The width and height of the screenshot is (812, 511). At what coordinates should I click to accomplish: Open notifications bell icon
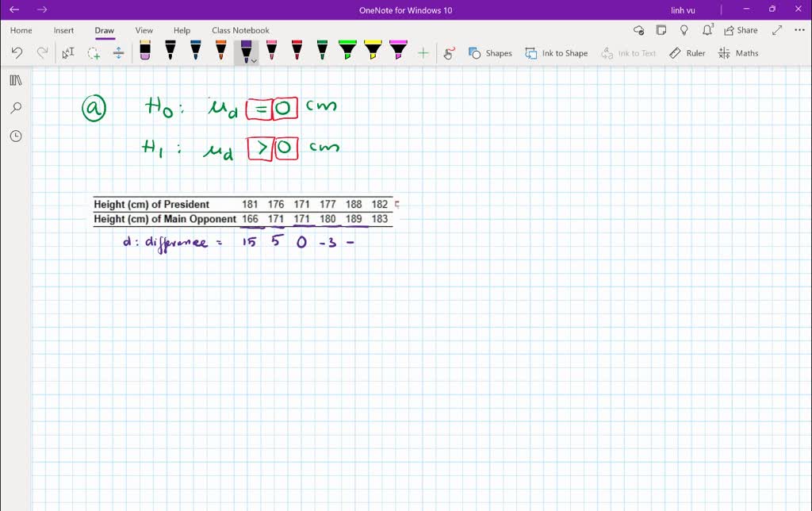707,30
